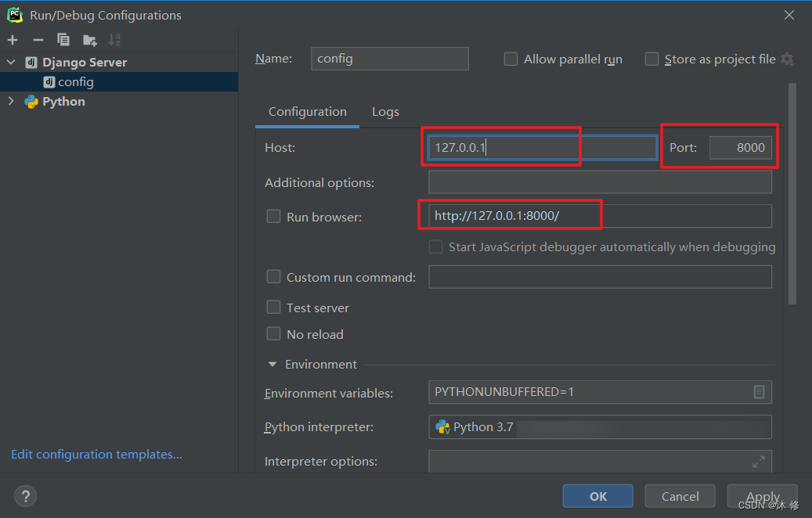The width and height of the screenshot is (812, 518).
Task: Open help with question mark button
Action: [x=25, y=496]
